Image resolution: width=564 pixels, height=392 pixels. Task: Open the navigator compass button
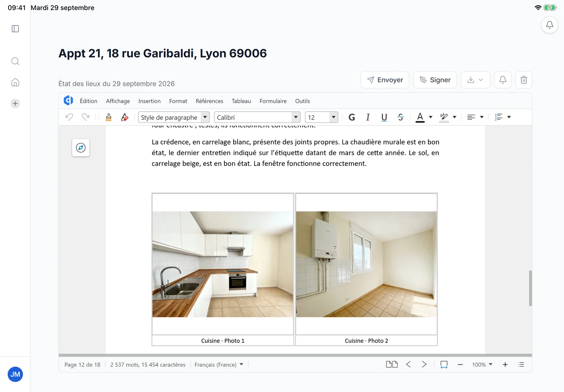[x=81, y=148]
